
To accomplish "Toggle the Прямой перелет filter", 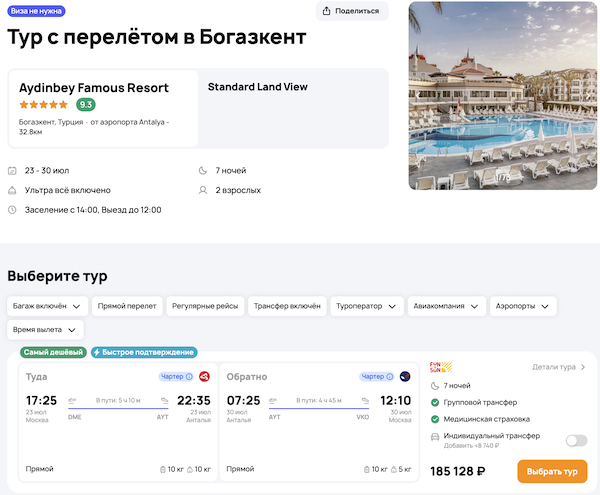I will tap(127, 306).
